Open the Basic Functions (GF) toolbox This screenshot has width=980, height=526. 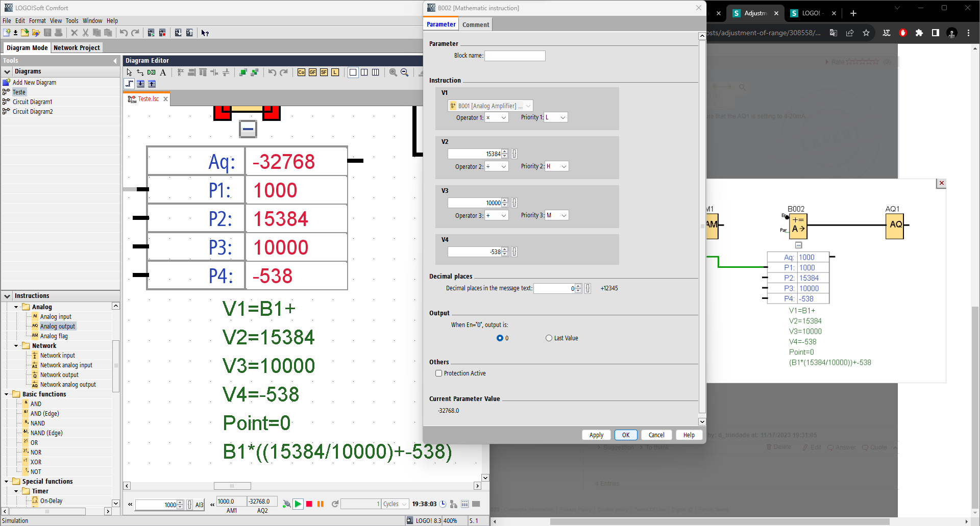point(312,72)
